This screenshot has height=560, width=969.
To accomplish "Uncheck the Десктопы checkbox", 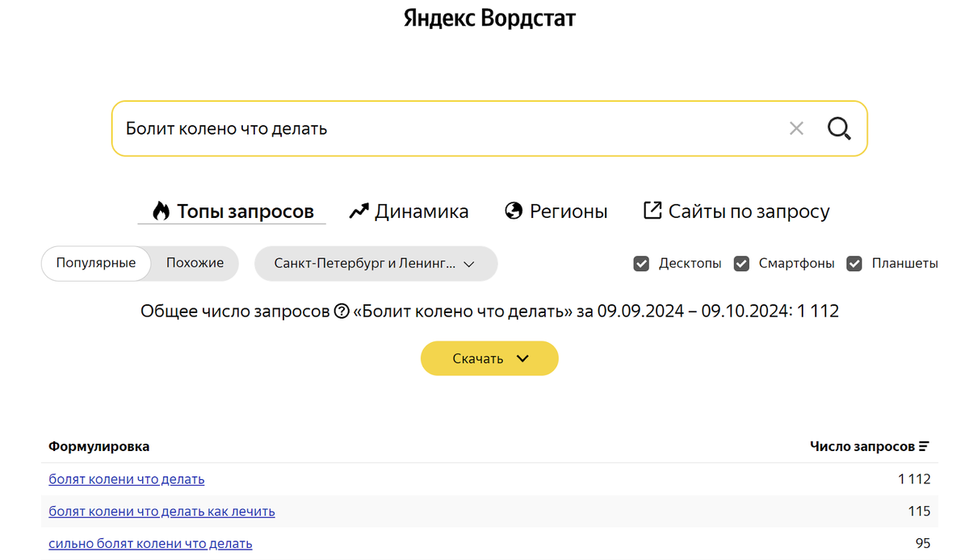I will coord(641,263).
